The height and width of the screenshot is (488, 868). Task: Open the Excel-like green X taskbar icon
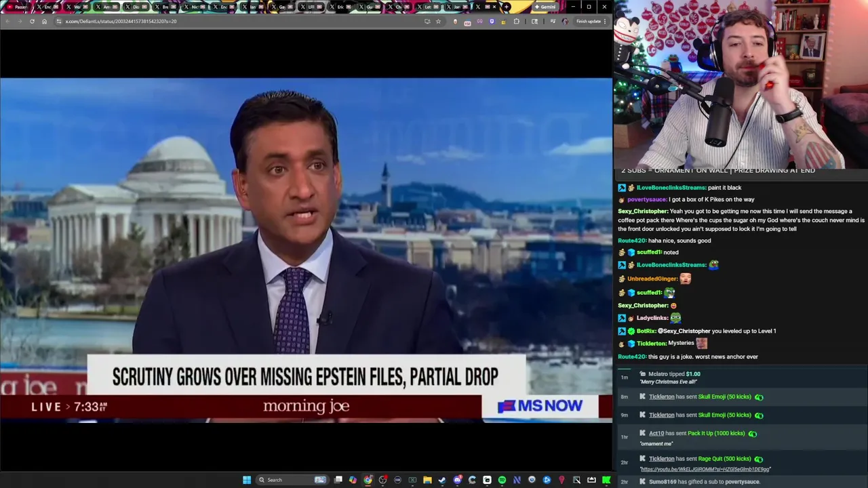[412, 480]
